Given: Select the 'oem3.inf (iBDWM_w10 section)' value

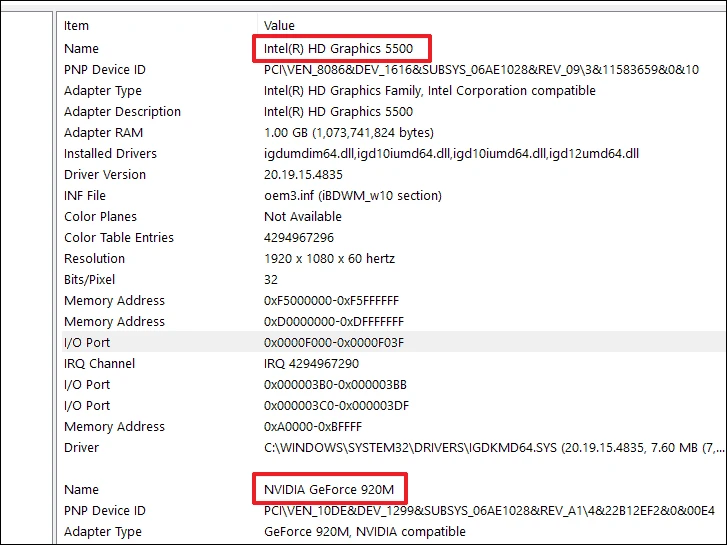Looking at the screenshot, I should (x=353, y=196).
